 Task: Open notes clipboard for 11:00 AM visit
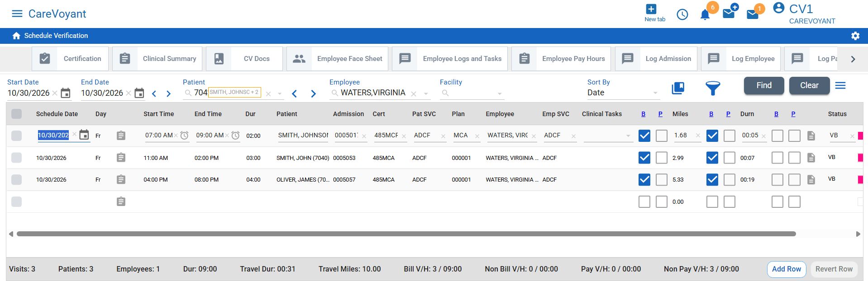click(x=121, y=158)
